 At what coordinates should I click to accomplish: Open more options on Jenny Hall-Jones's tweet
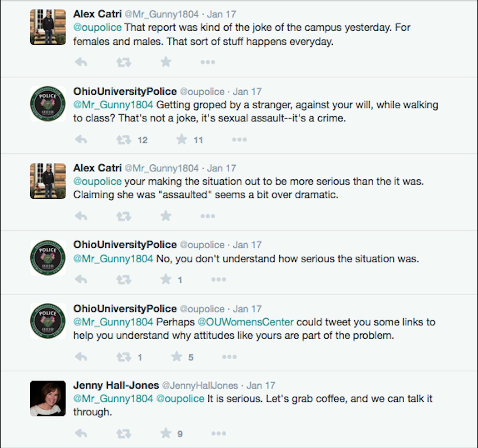(x=218, y=433)
